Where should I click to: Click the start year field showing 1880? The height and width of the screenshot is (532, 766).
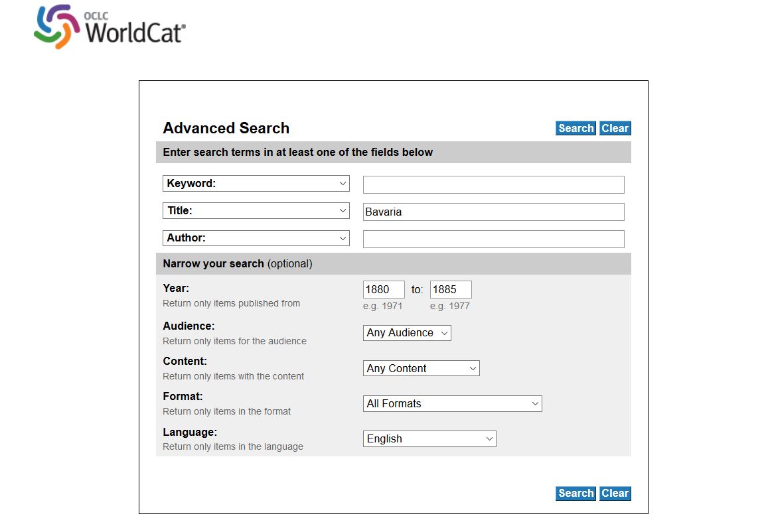pyautogui.click(x=384, y=289)
